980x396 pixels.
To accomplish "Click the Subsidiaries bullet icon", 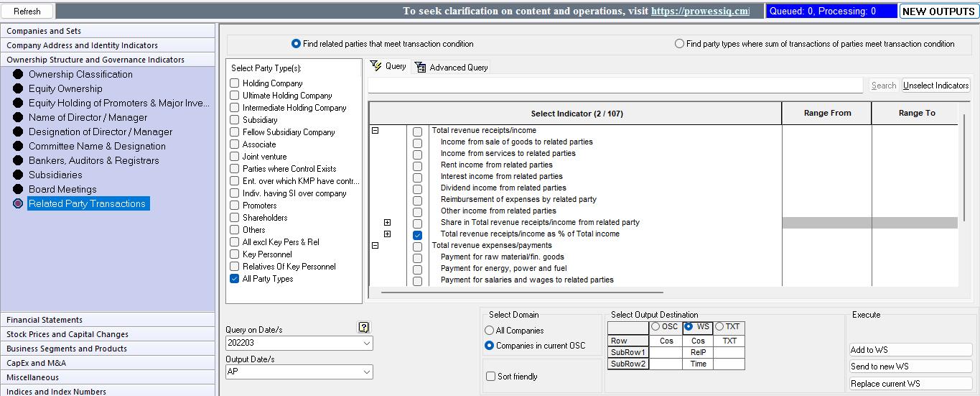I will pyautogui.click(x=18, y=175).
